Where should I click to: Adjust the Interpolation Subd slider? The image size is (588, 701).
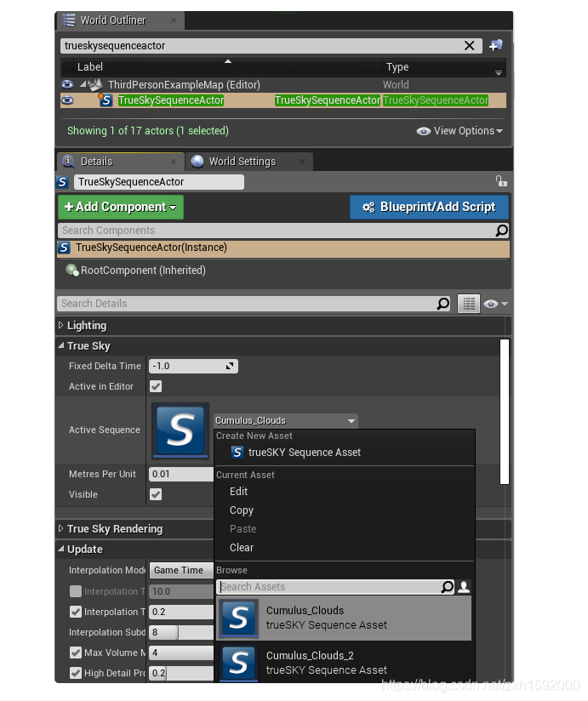coord(181,632)
